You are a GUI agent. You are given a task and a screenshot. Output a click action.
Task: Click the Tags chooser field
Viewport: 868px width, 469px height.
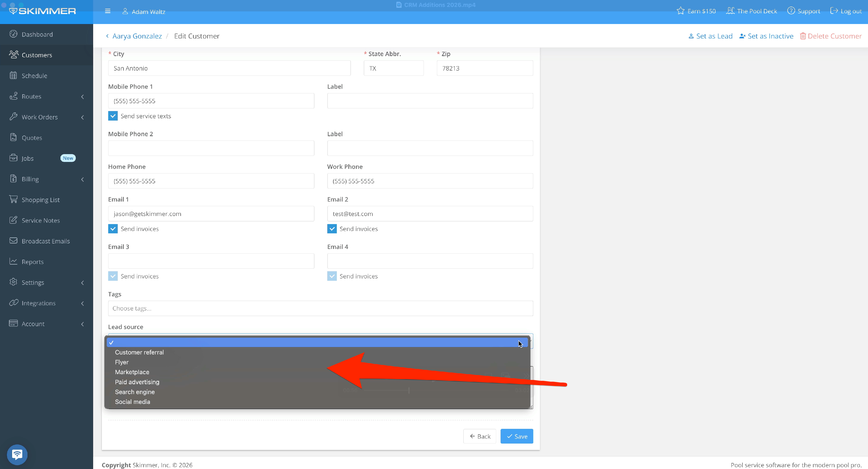click(x=320, y=309)
